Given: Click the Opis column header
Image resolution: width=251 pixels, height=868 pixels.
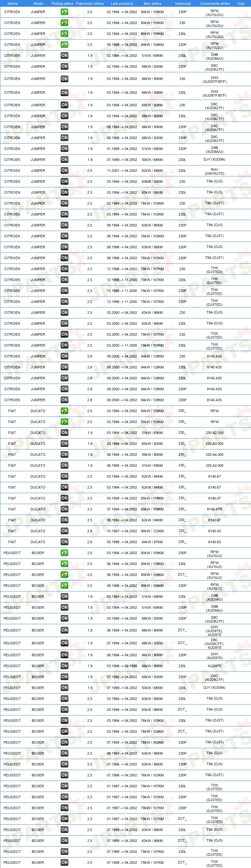Looking at the screenshot, I should [x=241, y=4].
